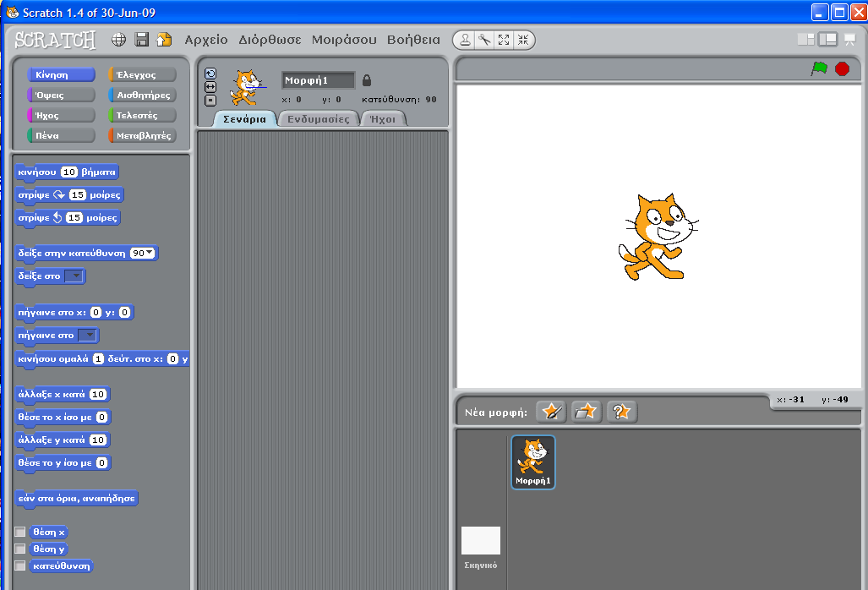
Task: Select the Μορφή1 sprite thumbnail
Action: [533, 462]
